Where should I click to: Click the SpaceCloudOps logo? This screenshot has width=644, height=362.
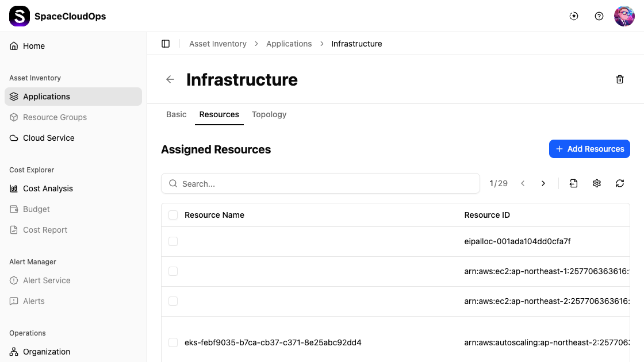[20, 16]
